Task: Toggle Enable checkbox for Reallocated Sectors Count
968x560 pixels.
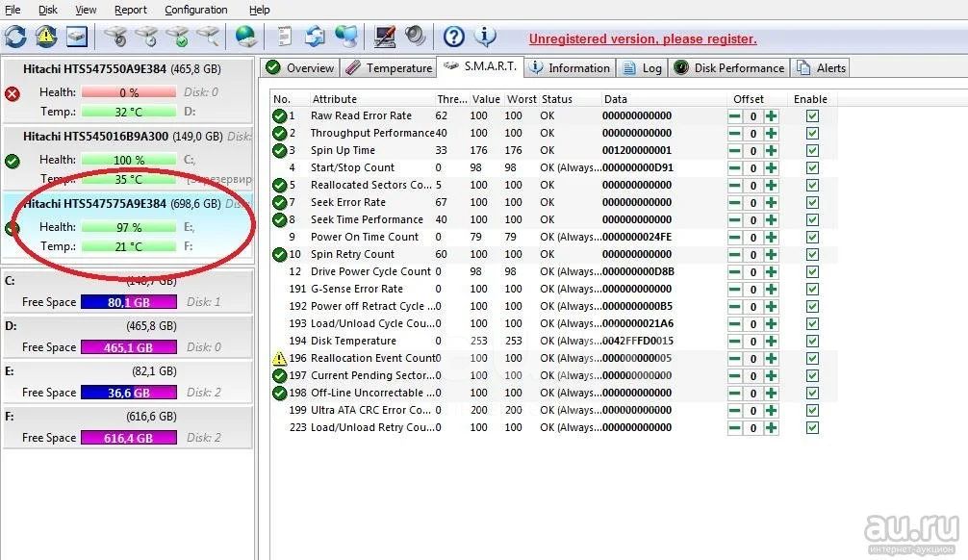Action: tap(812, 186)
